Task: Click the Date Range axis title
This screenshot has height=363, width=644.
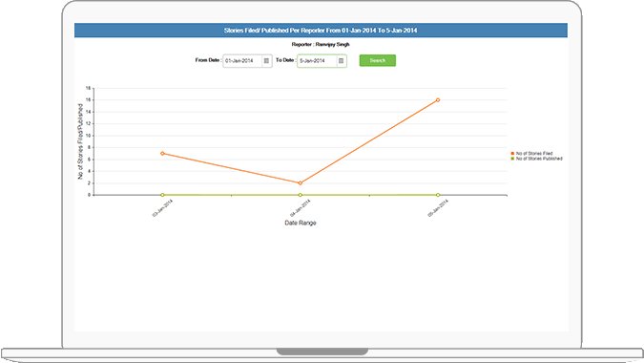Action: click(x=301, y=223)
